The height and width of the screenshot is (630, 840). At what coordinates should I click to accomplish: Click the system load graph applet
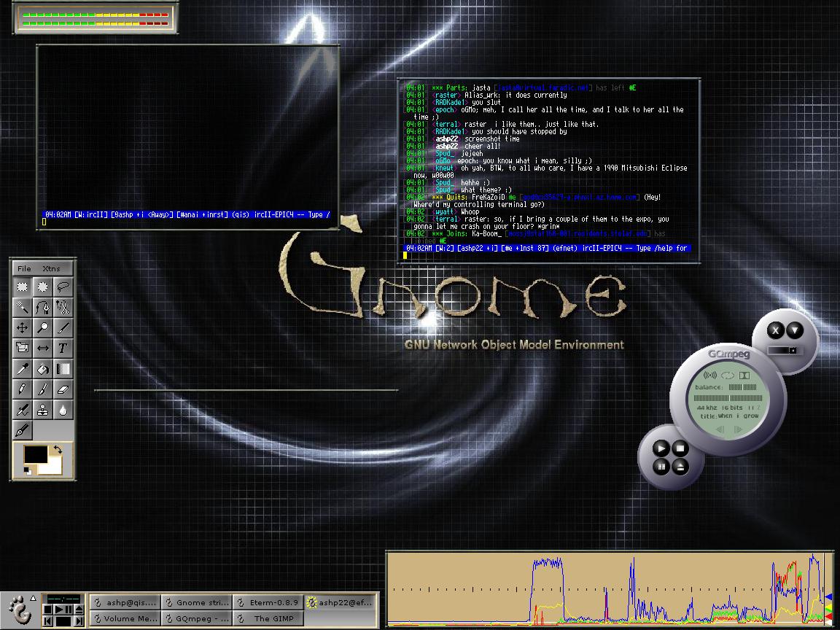coord(609,588)
